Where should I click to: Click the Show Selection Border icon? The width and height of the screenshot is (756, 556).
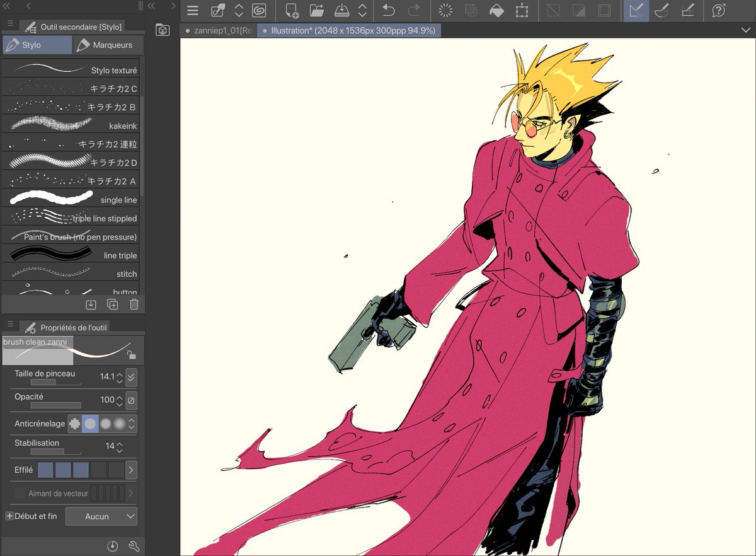604,11
